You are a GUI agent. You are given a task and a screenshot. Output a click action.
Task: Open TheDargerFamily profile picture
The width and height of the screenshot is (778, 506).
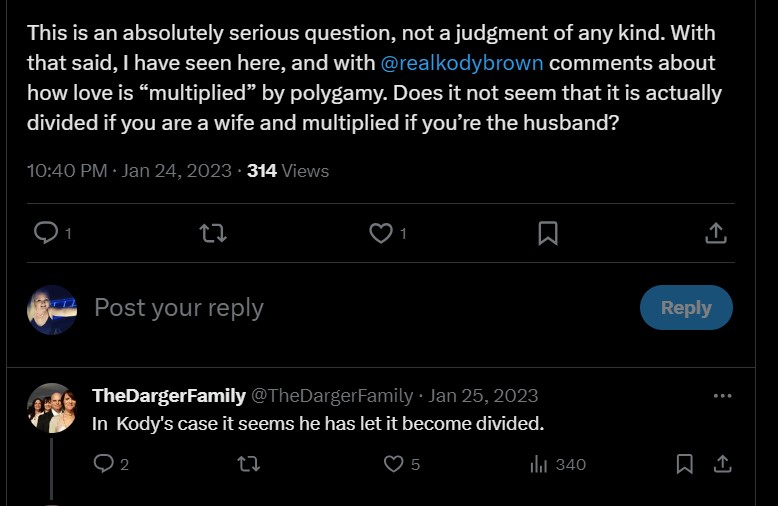click(52, 407)
